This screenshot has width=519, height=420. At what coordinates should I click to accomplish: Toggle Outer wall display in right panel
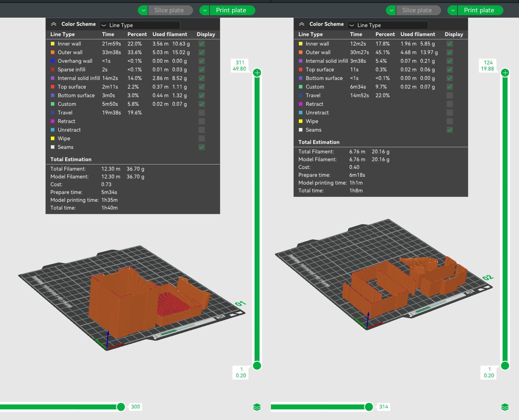(450, 52)
